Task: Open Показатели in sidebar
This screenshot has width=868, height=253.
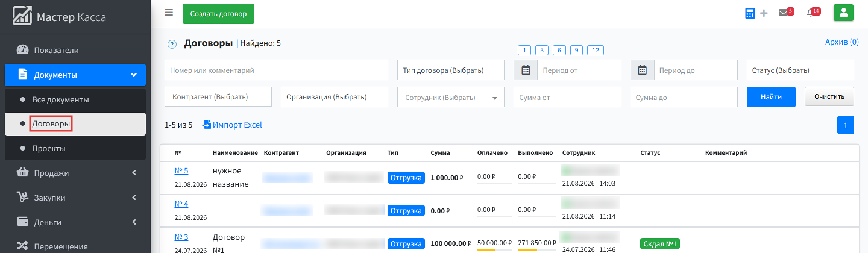Action: [x=75, y=50]
